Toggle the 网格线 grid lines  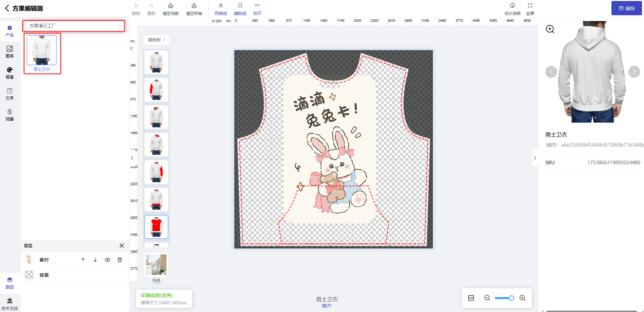(x=221, y=9)
